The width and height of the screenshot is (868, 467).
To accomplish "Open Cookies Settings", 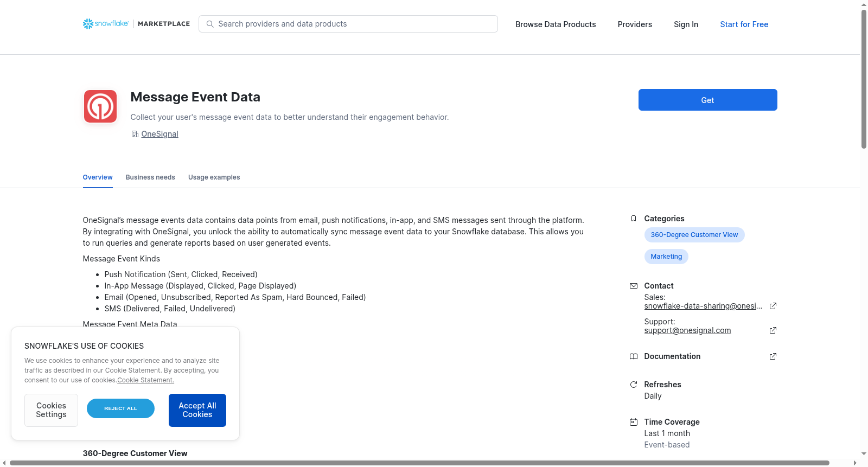I will pyautogui.click(x=51, y=410).
